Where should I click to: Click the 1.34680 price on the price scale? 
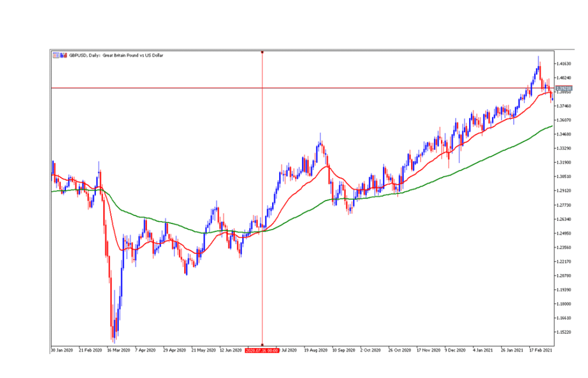(x=564, y=134)
